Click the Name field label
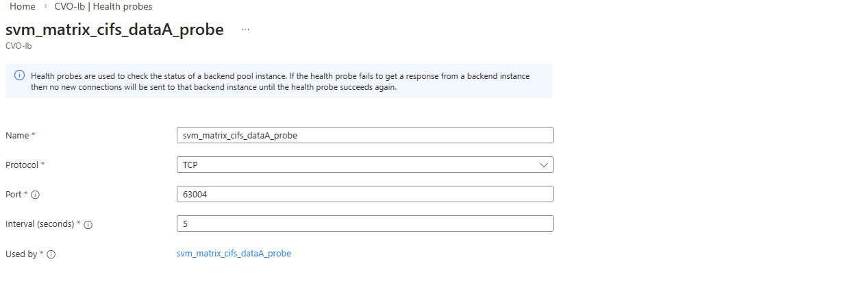 coord(17,136)
